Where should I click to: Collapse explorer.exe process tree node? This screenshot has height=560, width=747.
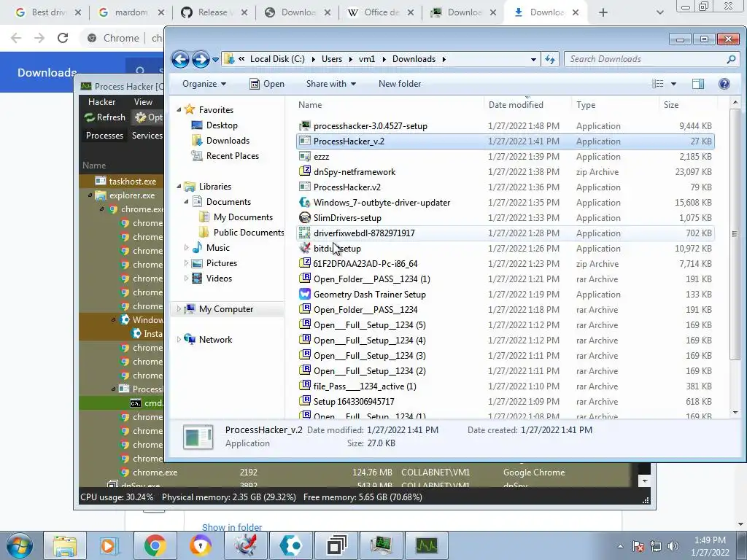coord(90,195)
